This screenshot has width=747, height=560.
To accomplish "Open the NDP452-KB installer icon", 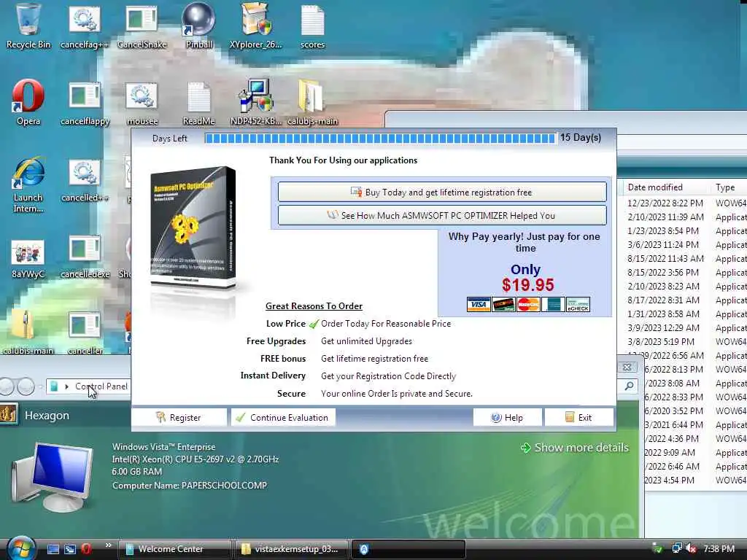I will point(256,102).
